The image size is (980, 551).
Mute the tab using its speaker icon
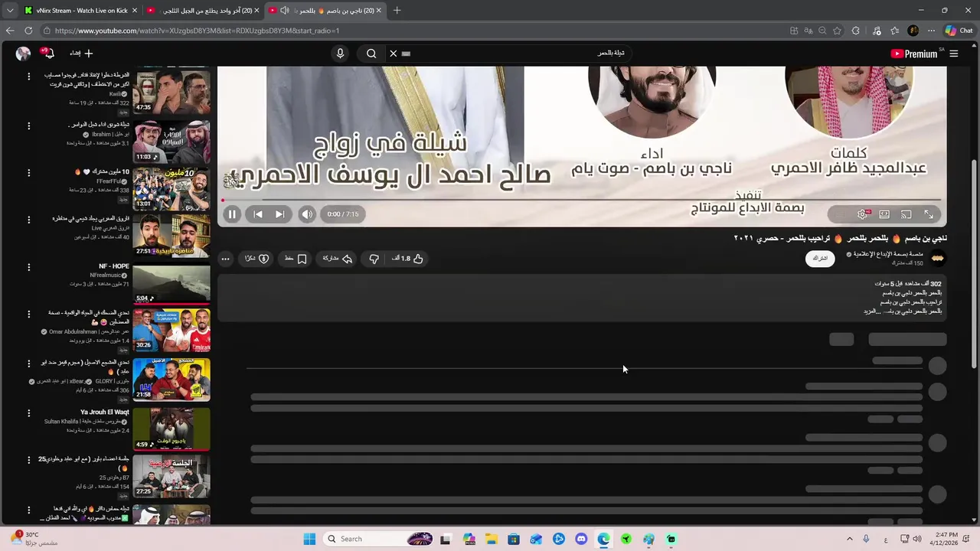(x=285, y=11)
